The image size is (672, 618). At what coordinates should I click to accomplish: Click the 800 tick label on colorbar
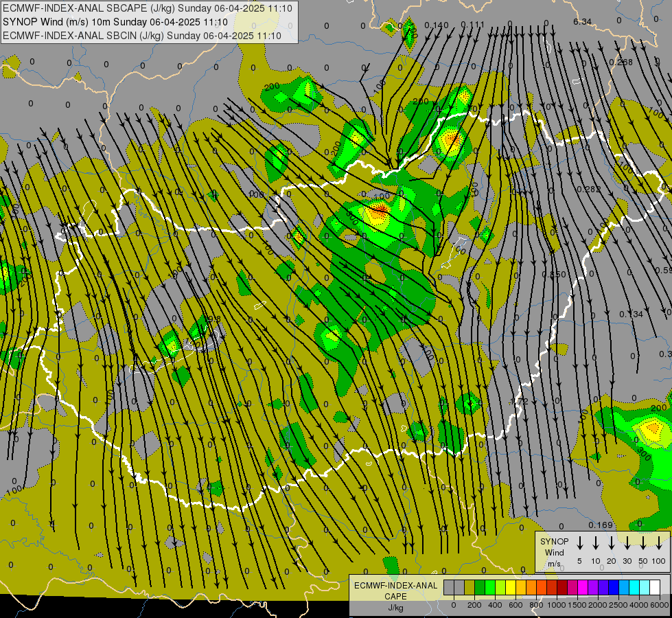pos(536,605)
